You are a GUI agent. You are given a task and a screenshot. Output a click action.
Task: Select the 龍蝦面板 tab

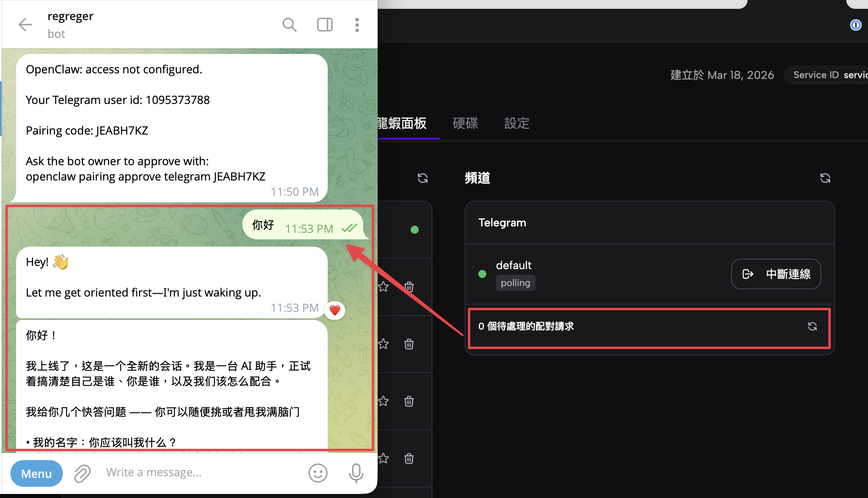coord(402,123)
